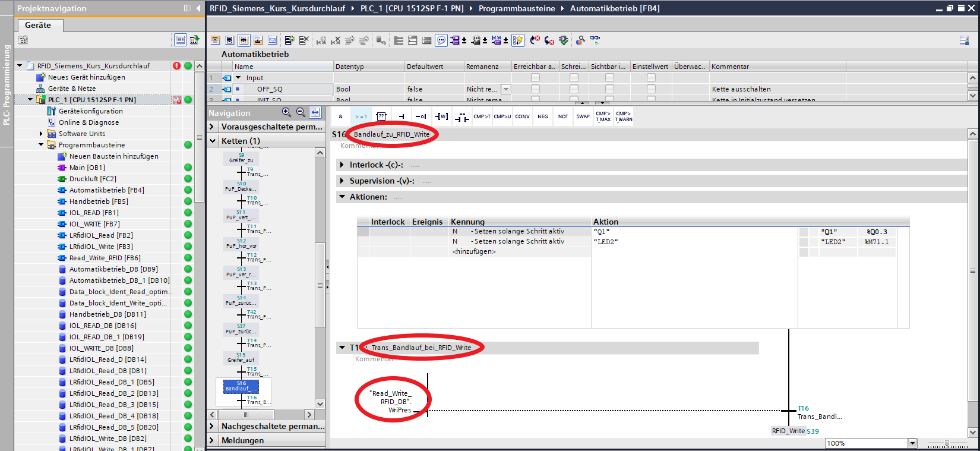Open the Remanenz dropdown for OFF_SQ
Screen dimensions: 980x451
click(506, 89)
